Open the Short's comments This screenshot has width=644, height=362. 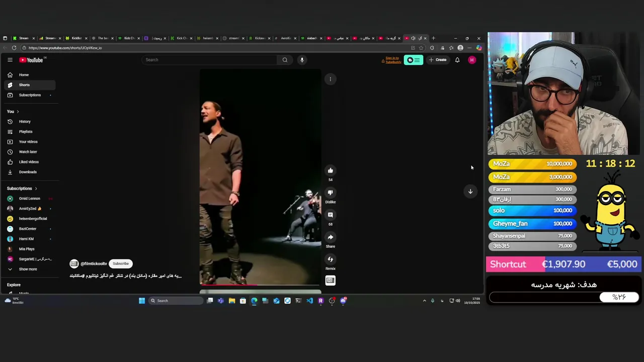[x=331, y=215]
